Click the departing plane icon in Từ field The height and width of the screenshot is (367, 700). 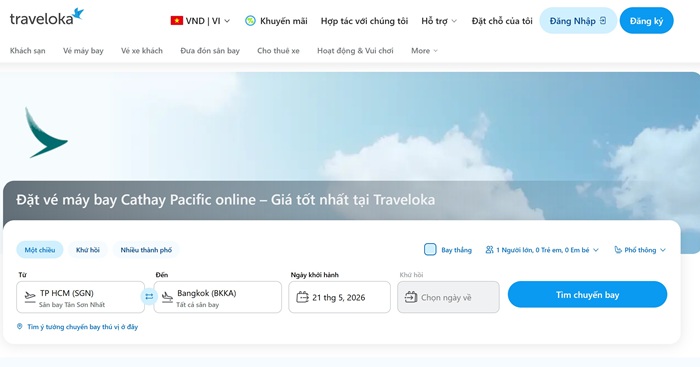coord(30,297)
